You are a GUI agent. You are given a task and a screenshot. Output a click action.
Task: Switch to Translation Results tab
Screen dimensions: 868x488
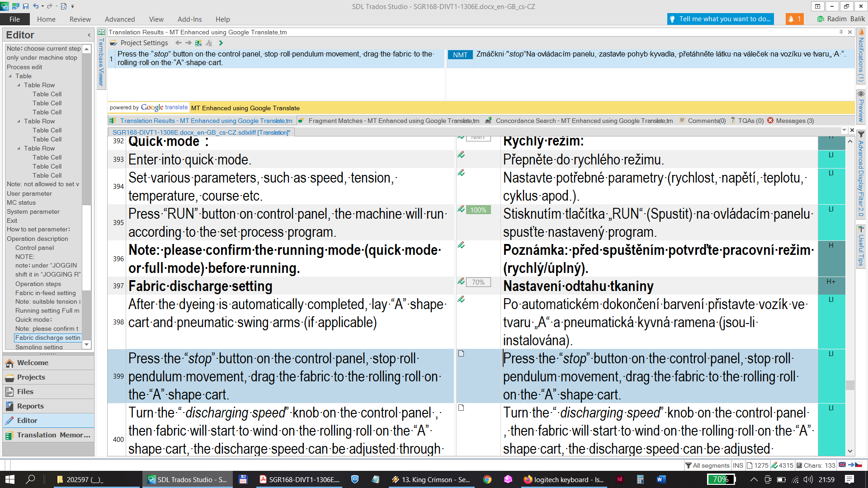(x=202, y=121)
